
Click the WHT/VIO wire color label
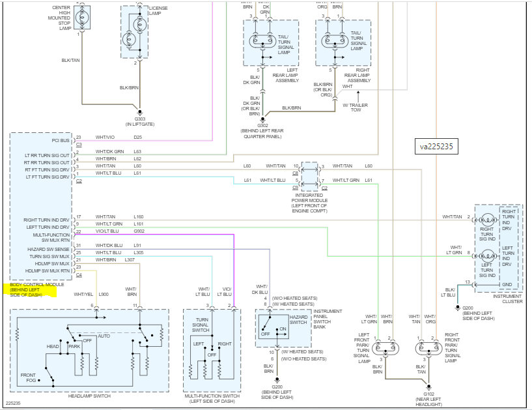(105, 138)
